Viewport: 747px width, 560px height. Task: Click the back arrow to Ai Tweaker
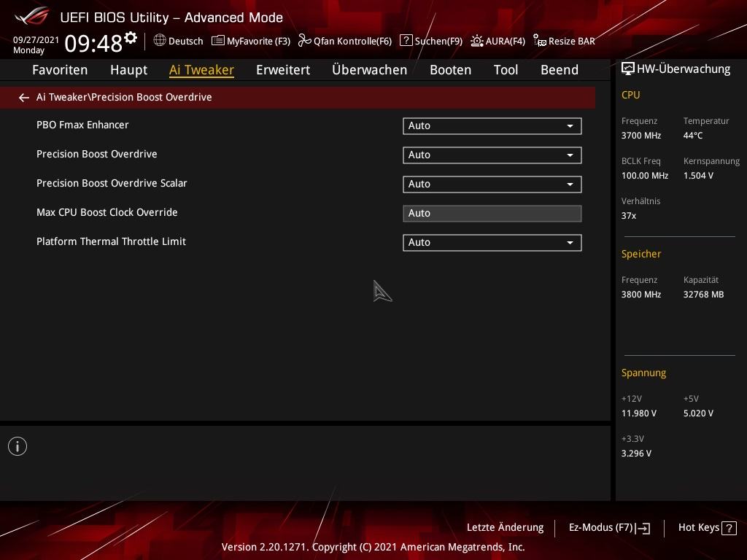[x=24, y=98]
